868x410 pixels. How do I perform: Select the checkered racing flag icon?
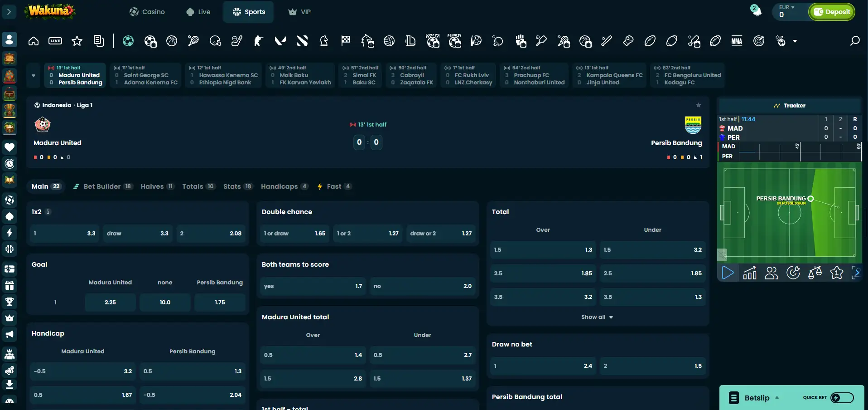click(x=346, y=41)
